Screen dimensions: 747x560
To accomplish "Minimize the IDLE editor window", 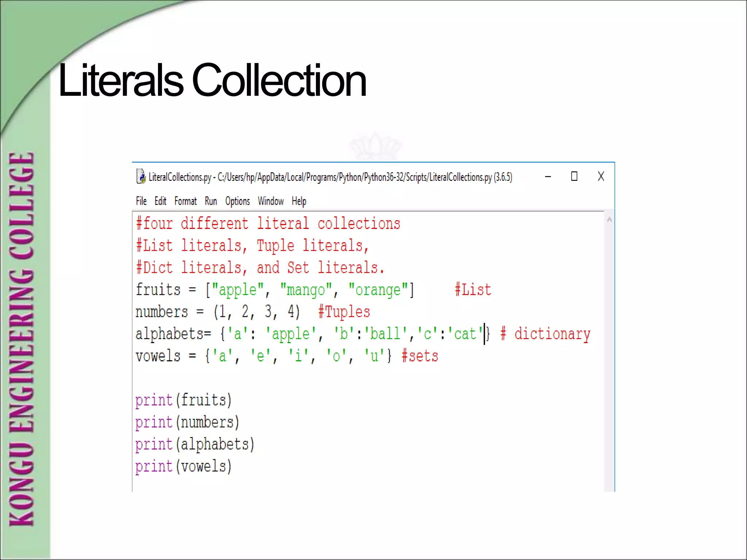I will 548,177.
